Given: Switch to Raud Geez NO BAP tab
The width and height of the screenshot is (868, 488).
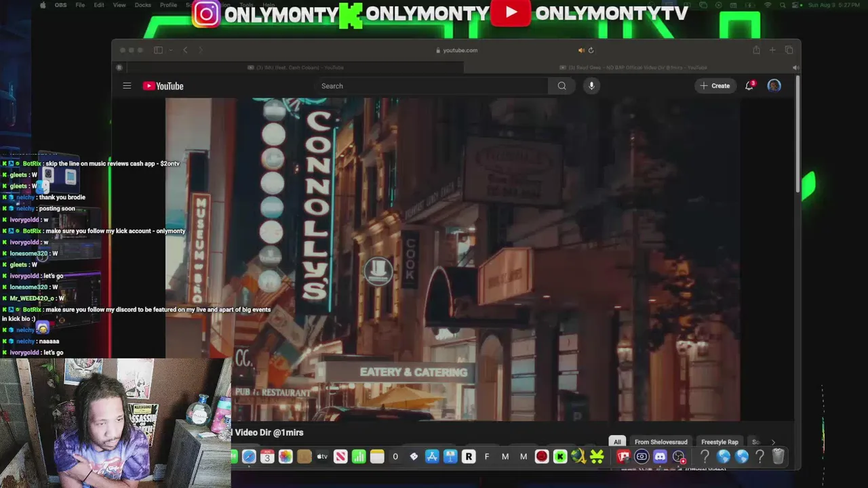Looking at the screenshot, I should click(x=633, y=67).
